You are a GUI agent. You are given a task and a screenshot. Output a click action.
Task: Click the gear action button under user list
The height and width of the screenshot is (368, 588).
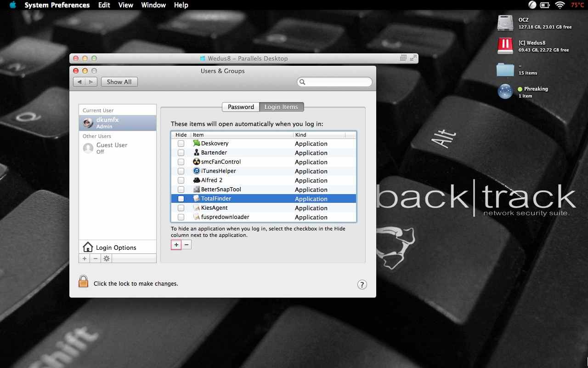107,259
